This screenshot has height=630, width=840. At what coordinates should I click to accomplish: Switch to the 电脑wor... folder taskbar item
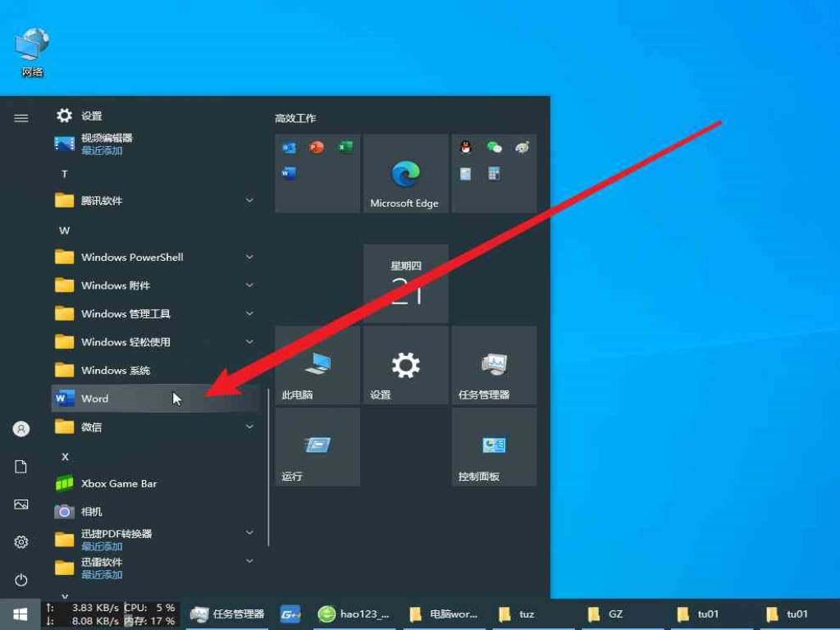pyautogui.click(x=443, y=614)
